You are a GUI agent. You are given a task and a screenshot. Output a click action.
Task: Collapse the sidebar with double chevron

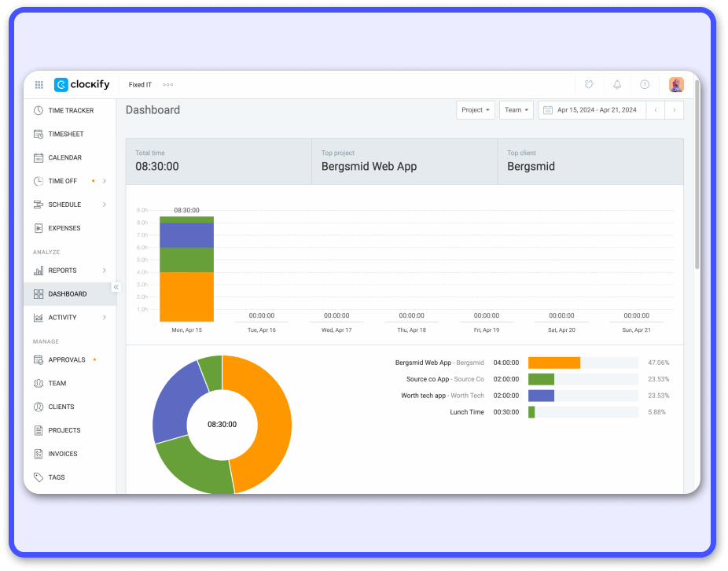click(116, 287)
